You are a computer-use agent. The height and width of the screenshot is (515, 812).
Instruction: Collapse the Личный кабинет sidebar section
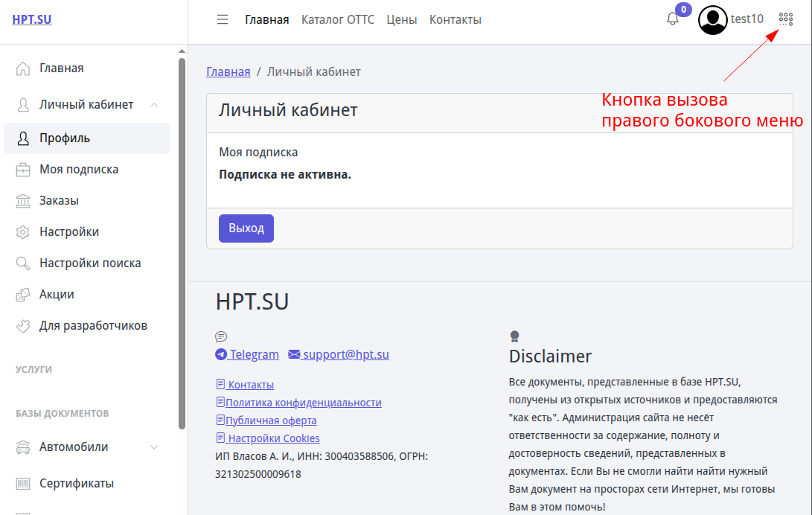click(x=153, y=105)
